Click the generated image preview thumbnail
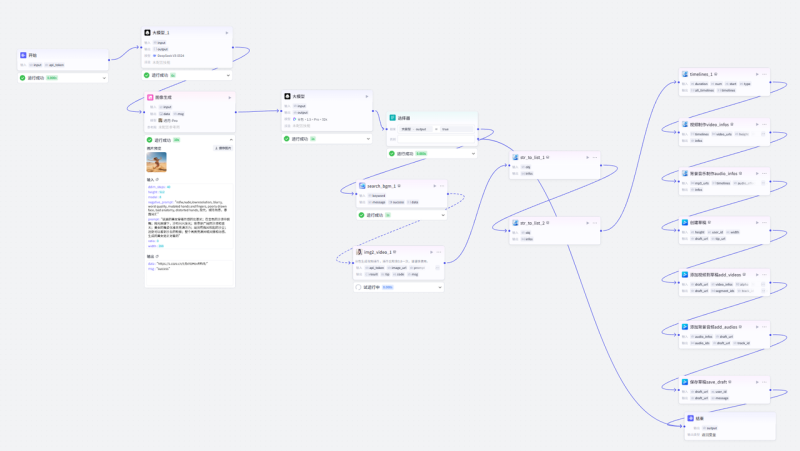This screenshot has width=800, height=451. 157,162
